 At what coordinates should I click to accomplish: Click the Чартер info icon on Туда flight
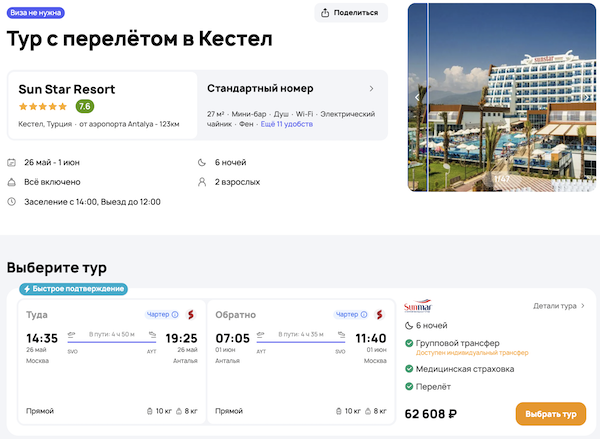(x=175, y=315)
